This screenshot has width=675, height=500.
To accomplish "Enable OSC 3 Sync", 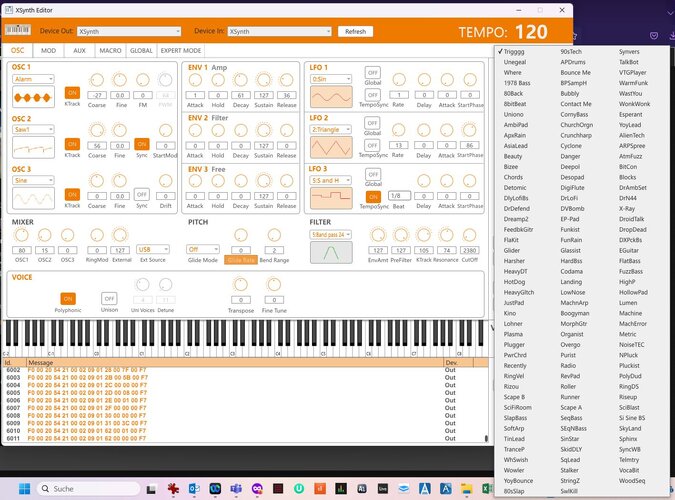I will point(142,194).
